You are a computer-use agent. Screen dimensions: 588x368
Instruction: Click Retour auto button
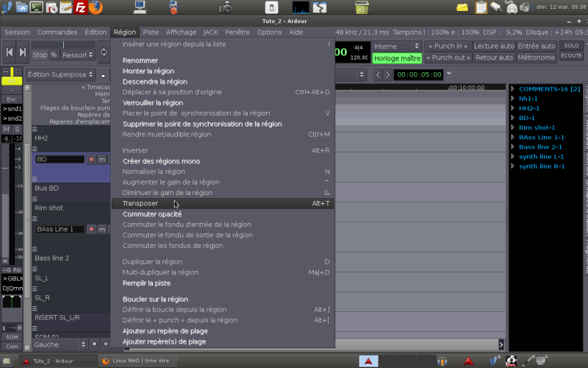(494, 57)
